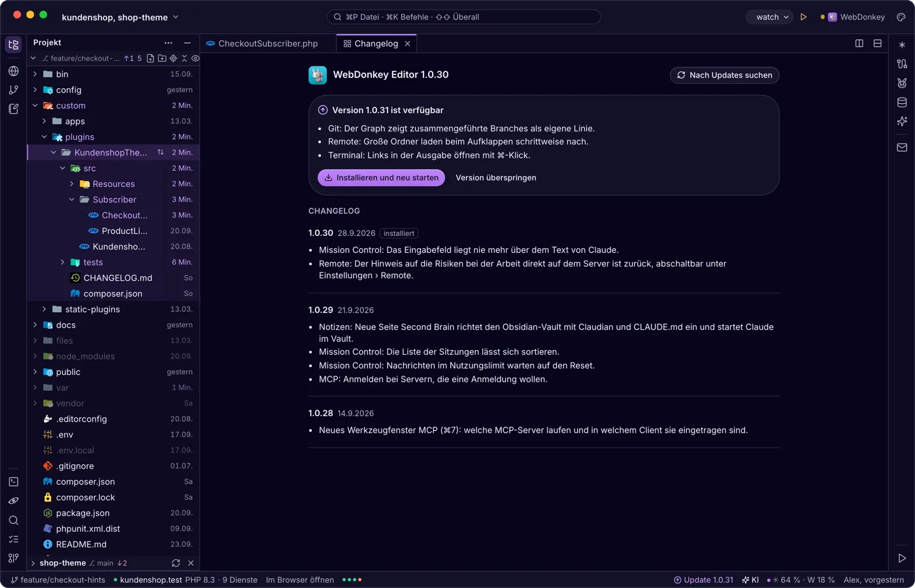
Task: Split the editor side by side
Action: click(859, 43)
